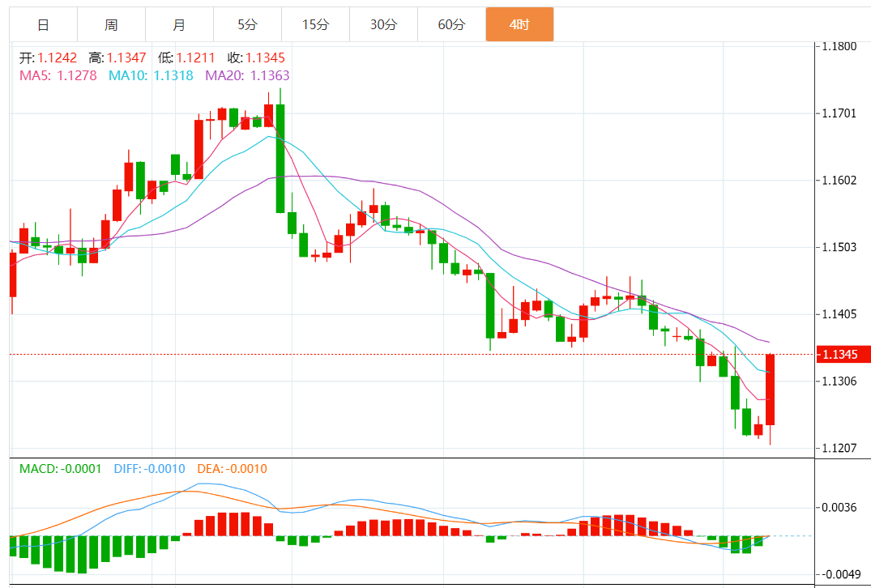Click the 0.0036 MACD axis label
This screenshot has width=871, height=588.
840,508
